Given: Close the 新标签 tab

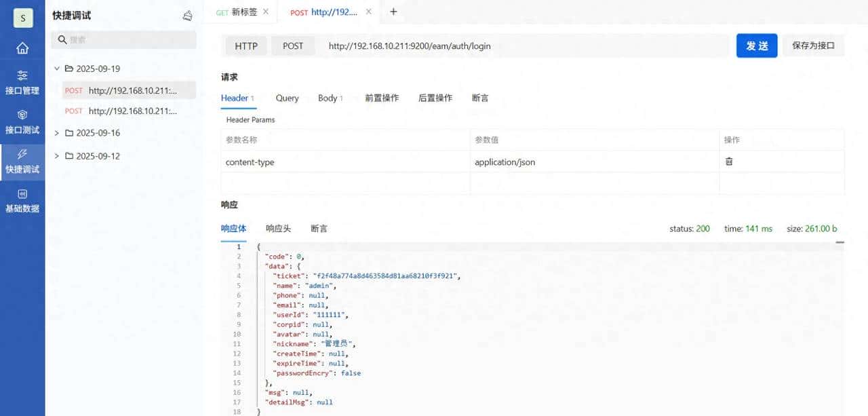Looking at the screenshot, I should [265, 12].
